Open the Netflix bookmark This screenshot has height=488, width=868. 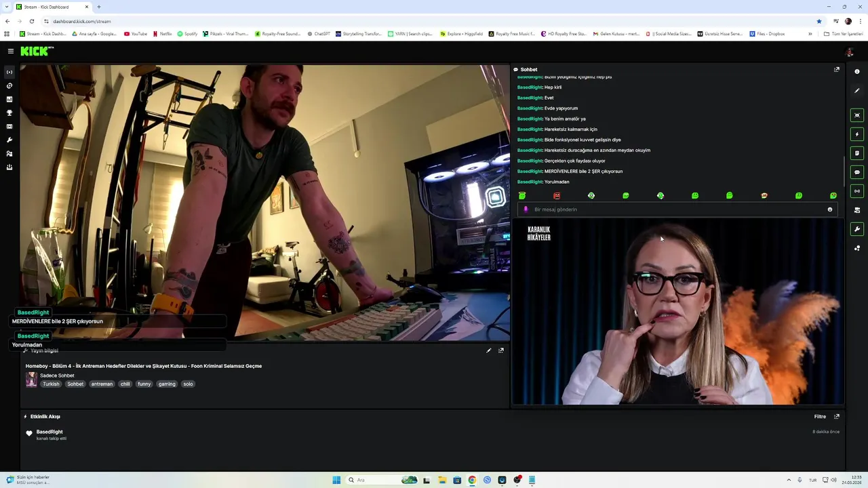(162, 33)
